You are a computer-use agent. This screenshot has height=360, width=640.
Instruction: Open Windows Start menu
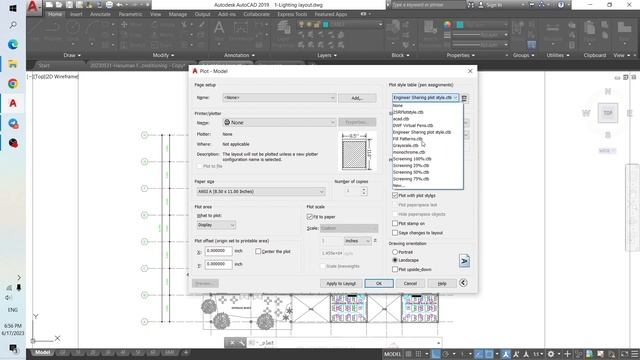click(13, 8)
